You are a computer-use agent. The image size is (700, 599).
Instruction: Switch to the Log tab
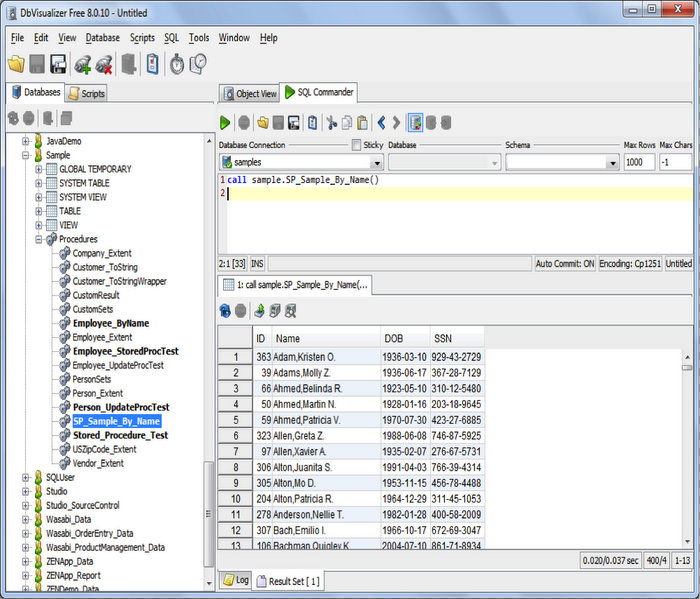[236, 580]
